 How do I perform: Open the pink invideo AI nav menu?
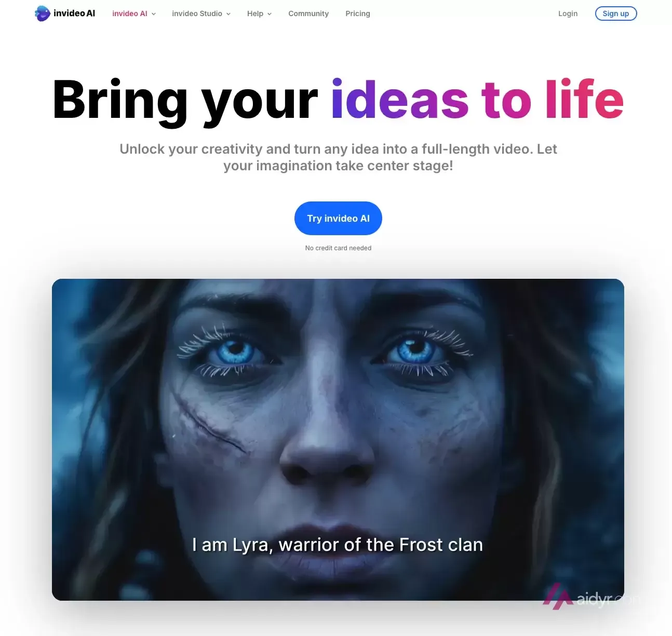pos(130,13)
